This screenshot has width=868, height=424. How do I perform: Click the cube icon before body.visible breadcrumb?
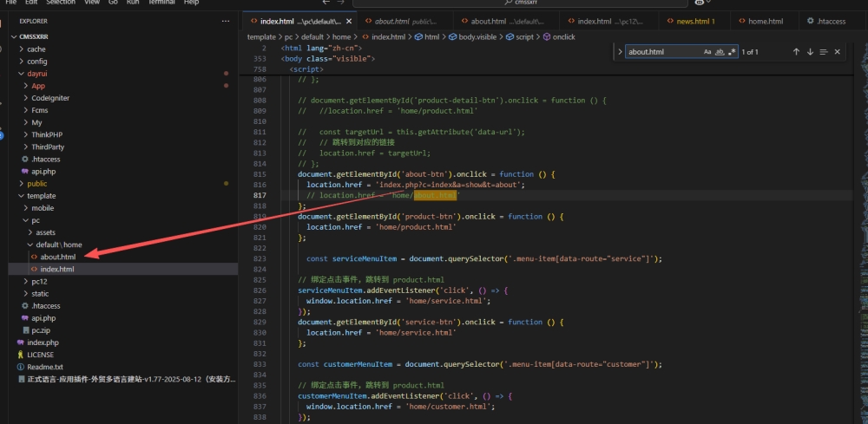452,37
